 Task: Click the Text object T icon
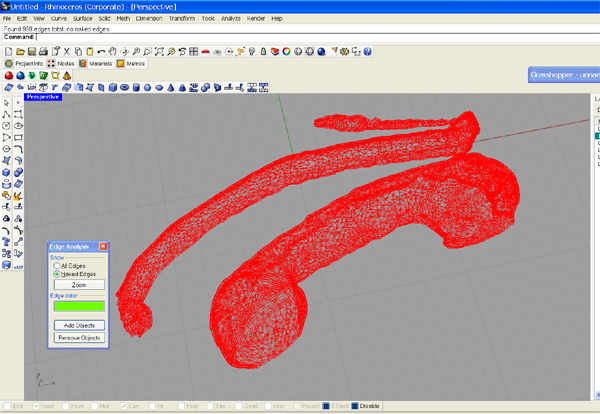click(x=6, y=241)
